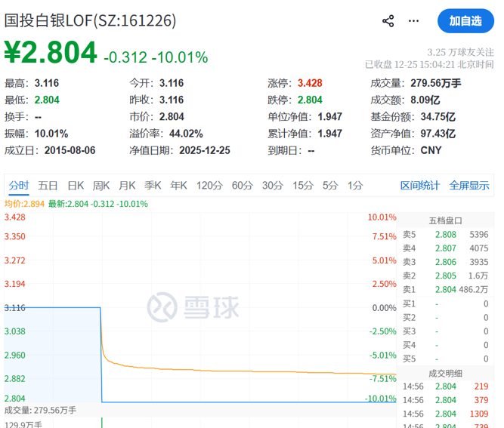Screen dimensions: 504x428
Task: Choose the 120分 interval
Action: (208, 185)
